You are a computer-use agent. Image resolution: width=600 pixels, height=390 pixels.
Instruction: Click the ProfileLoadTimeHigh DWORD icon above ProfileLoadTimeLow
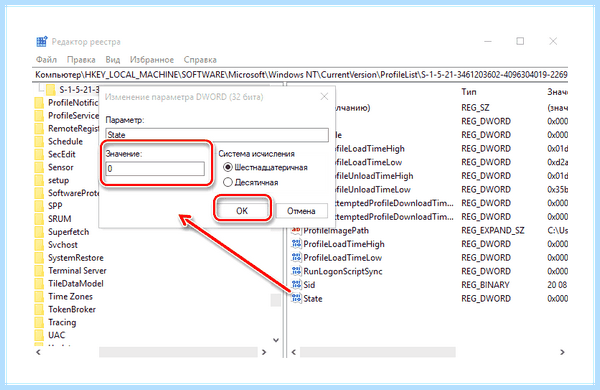pos(296,244)
